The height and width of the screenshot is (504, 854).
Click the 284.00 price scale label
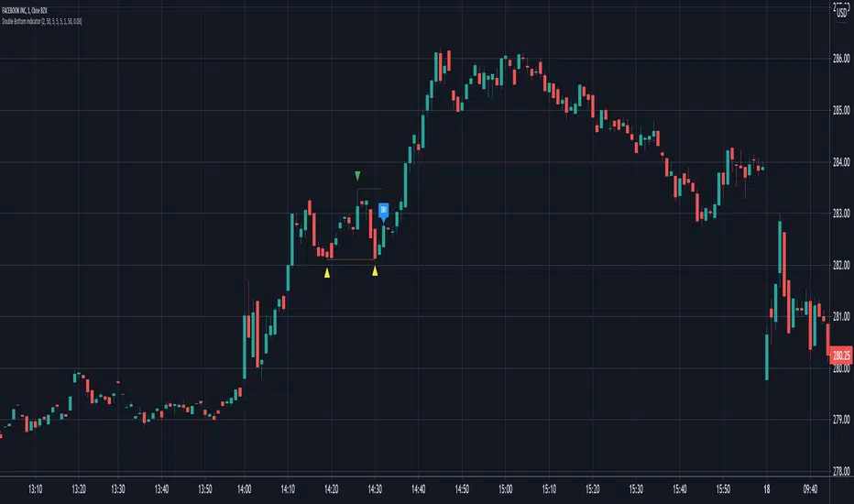coord(841,162)
